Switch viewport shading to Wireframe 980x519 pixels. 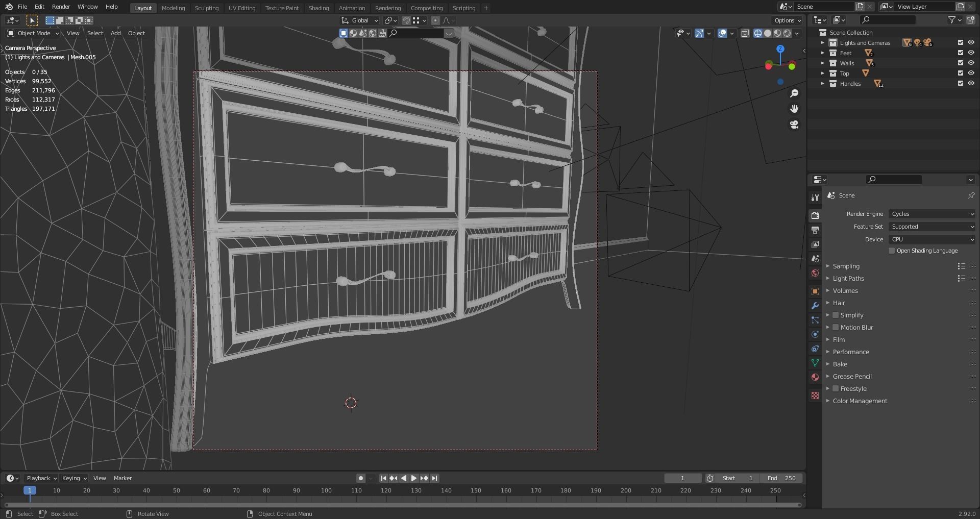pyautogui.click(x=758, y=33)
